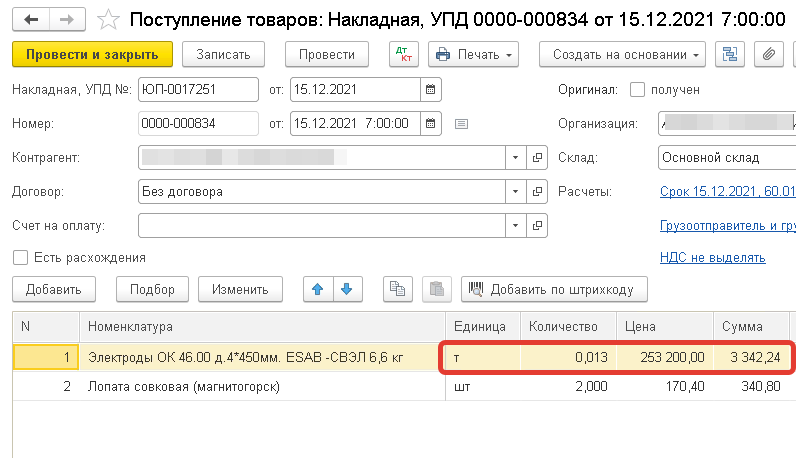This screenshot has height=458, width=796.
Task: Open Создать на основании menu
Action: click(622, 54)
